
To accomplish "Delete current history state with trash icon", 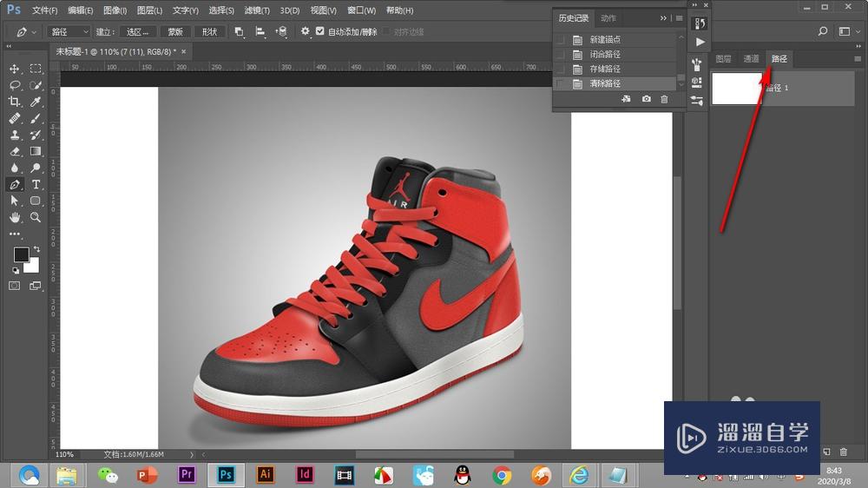I will click(x=665, y=100).
